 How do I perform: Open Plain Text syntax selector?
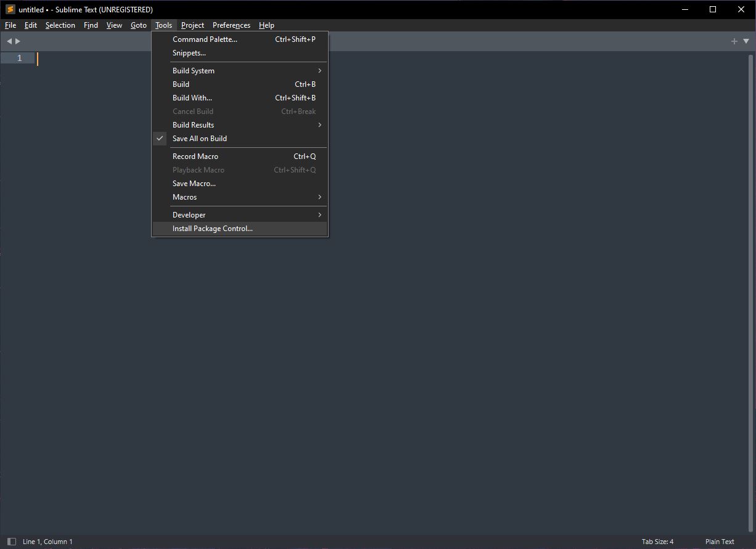pos(720,542)
